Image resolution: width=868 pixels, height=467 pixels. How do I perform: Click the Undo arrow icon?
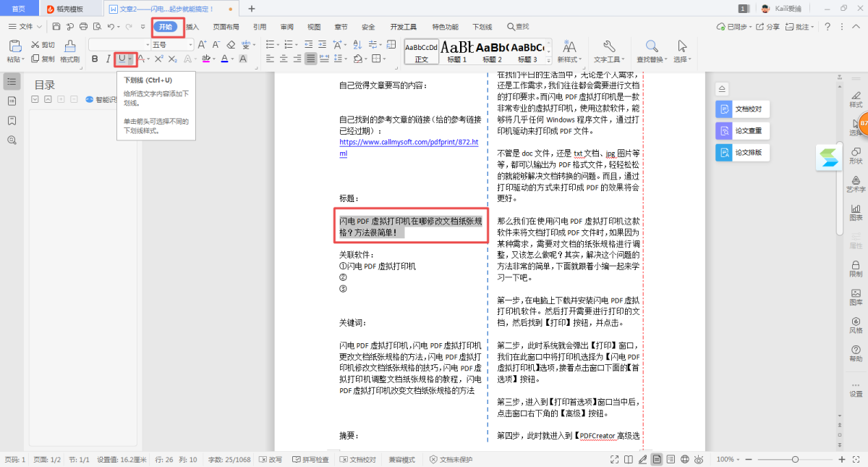click(x=110, y=27)
